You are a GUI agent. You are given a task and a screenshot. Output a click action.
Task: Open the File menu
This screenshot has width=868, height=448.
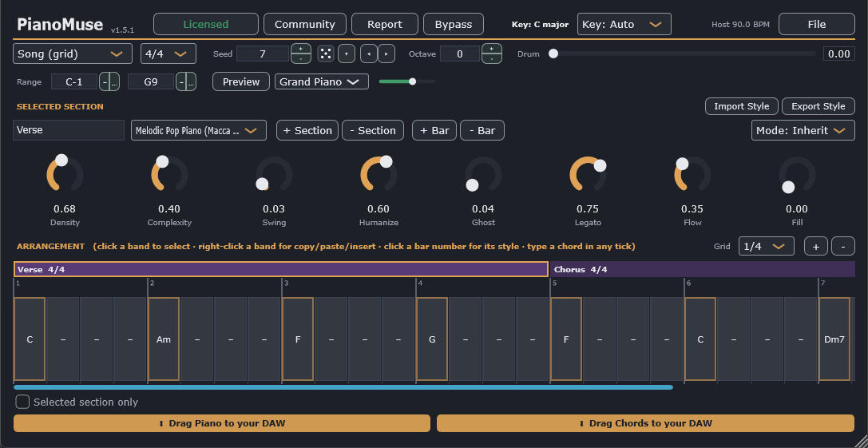pyautogui.click(x=817, y=25)
